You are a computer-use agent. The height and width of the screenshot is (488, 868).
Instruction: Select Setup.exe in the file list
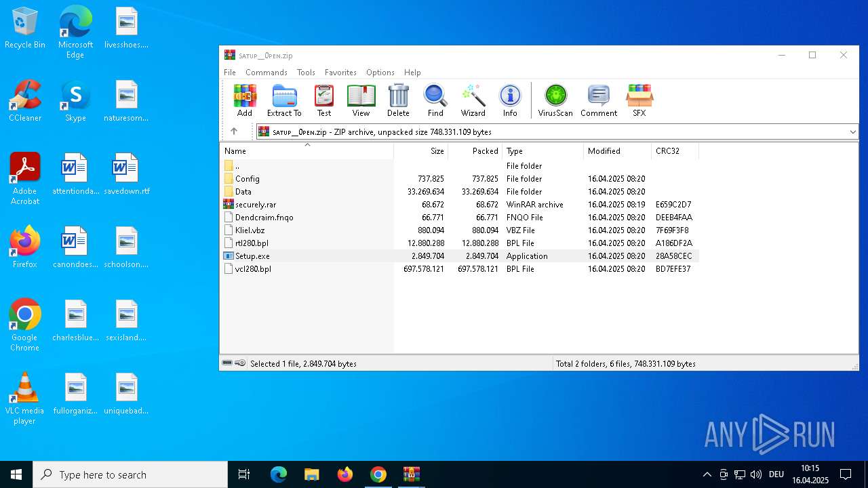[x=459, y=256]
